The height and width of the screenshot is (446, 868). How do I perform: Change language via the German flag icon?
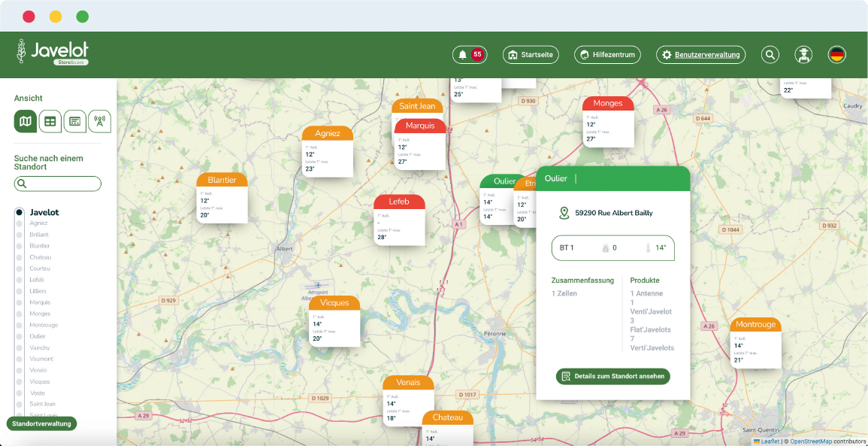(x=836, y=55)
